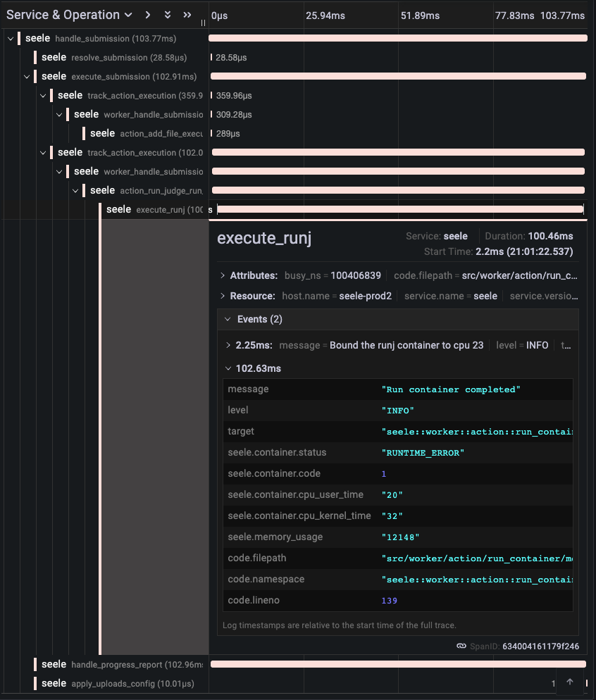Collapse track_action_execution (359.9) span
The height and width of the screenshot is (700, 596).
[43, 96]
